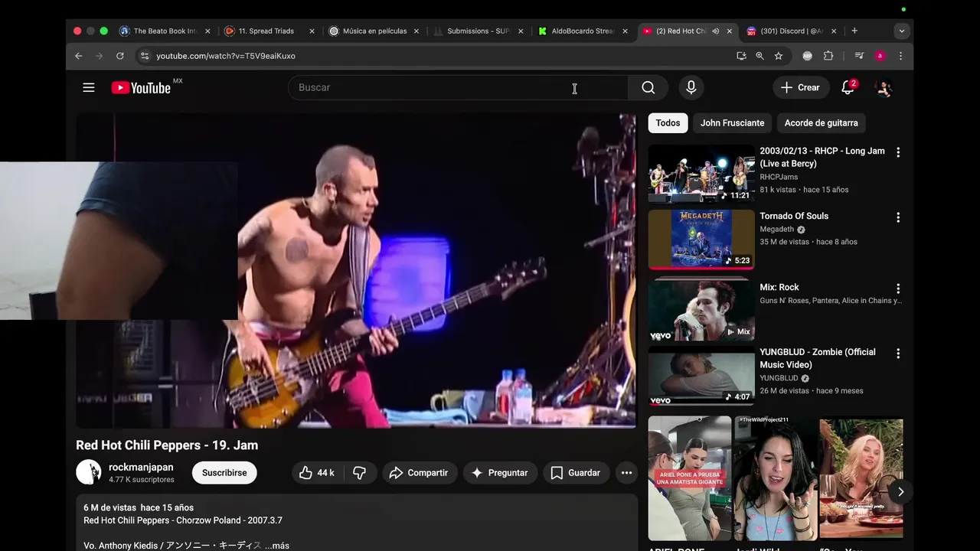Open the install or cast screen icon

pyautogui.click(x=741, y=56)
